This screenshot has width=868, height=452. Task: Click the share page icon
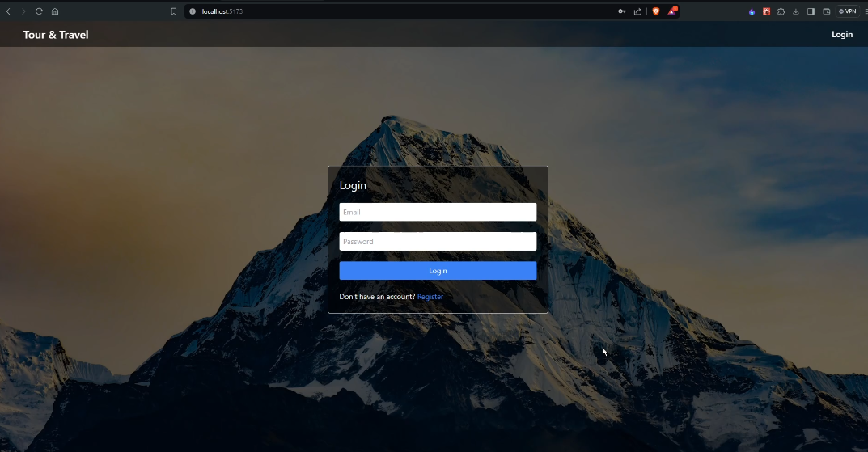coord(637,11)
